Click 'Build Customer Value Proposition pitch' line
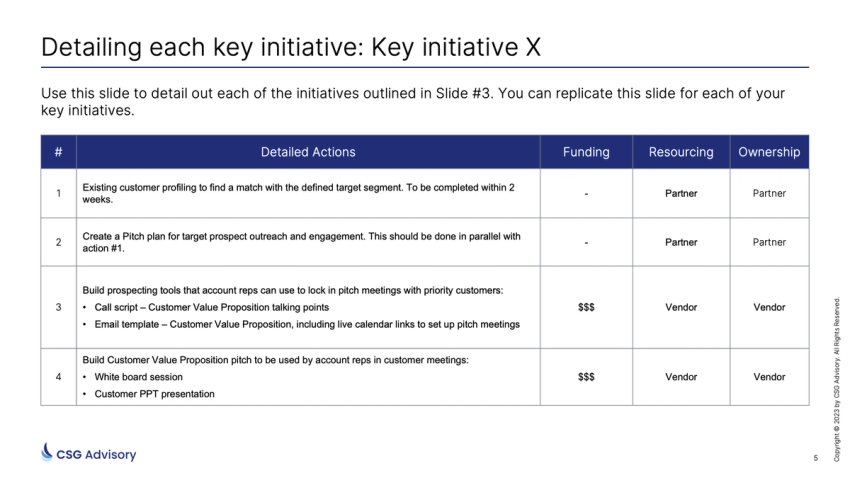This screenshot has height=478, width=850. pos(275,360)
